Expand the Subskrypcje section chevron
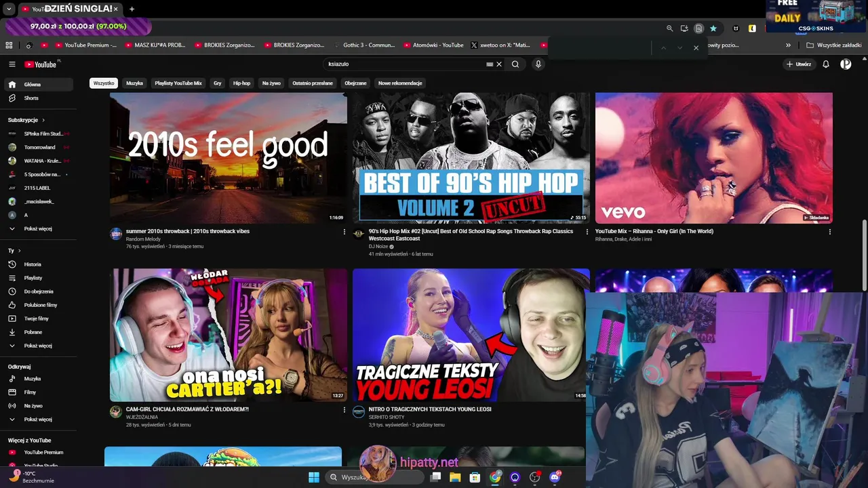Image resolution: width=868 pixels, height=488 pixels. (43, 120)
